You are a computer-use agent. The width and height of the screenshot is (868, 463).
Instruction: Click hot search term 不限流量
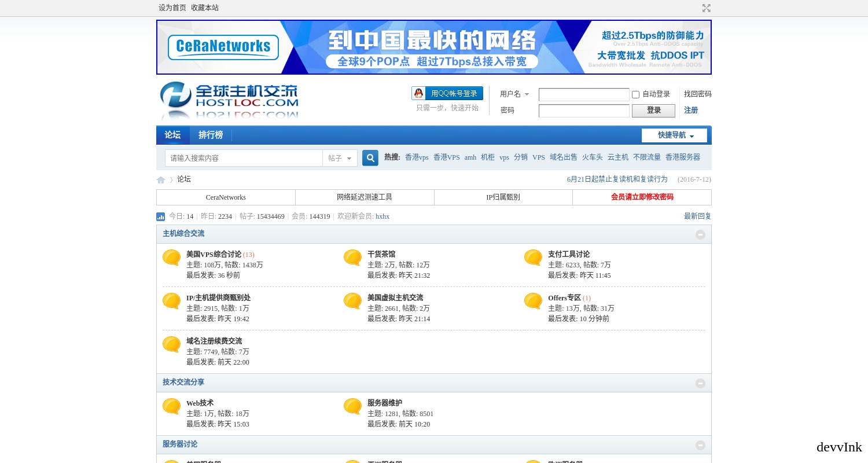[647, 157]
